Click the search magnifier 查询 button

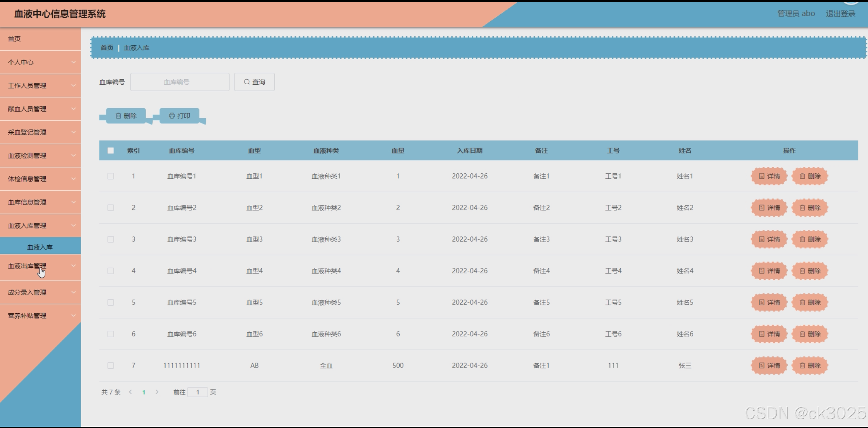pyautogui.click(x=254, y=82)
